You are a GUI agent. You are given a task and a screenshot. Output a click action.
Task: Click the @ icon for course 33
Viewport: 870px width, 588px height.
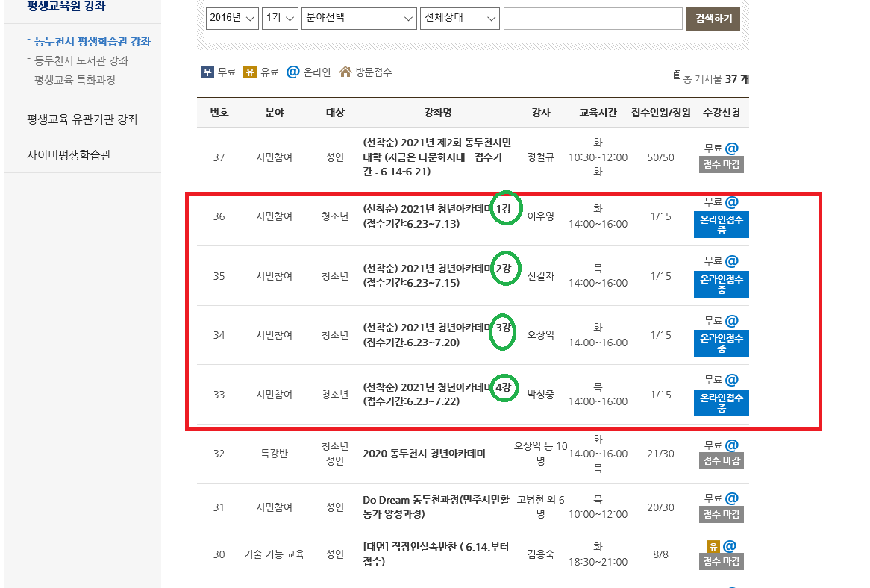732,380
